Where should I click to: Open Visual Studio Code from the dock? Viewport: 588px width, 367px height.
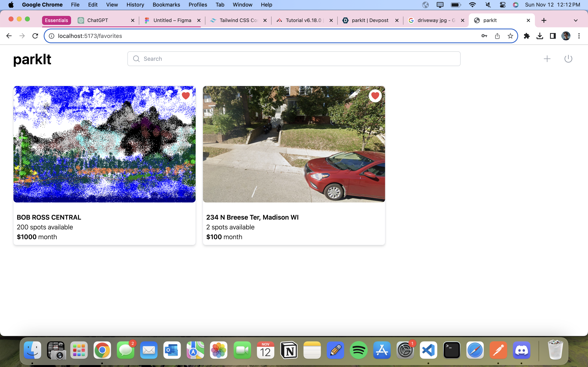(428, 350)
